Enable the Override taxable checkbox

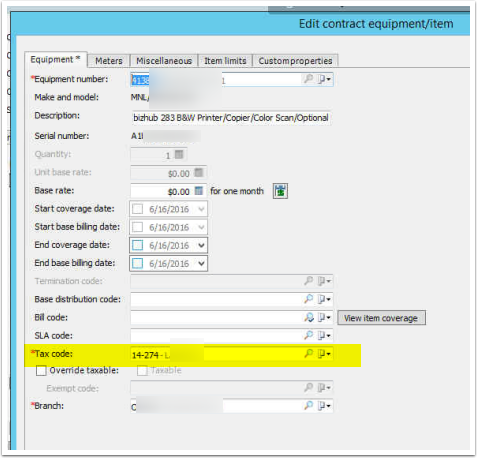tap(41, 371)
